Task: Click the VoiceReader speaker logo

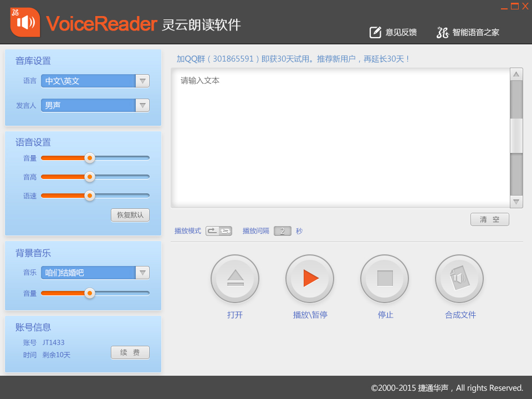Action: click(x=25, y=22)
